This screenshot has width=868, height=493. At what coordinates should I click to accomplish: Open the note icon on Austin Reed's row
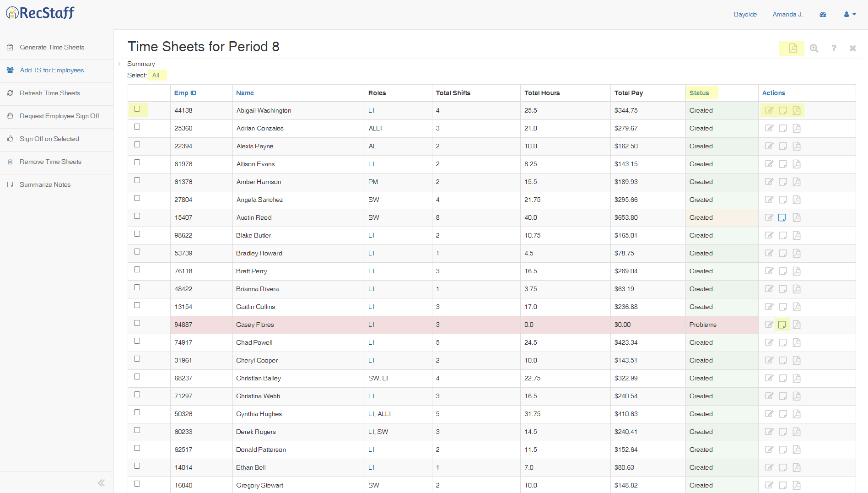point(782,217)
